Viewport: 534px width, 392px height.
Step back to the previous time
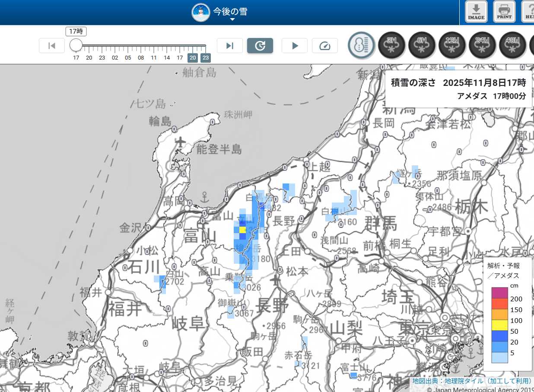(x=52, y=46)
